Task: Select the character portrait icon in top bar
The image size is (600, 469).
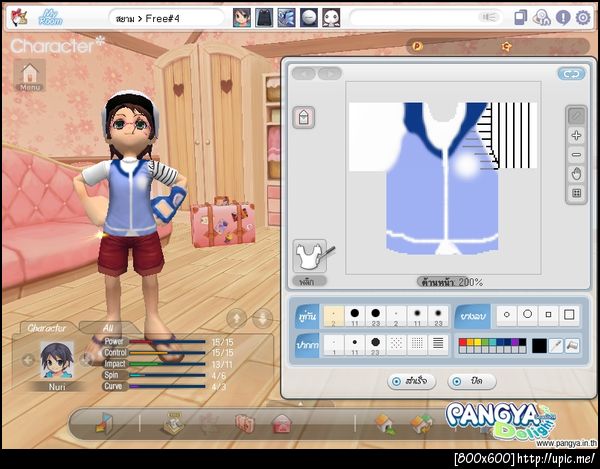Action: (242, 18)
